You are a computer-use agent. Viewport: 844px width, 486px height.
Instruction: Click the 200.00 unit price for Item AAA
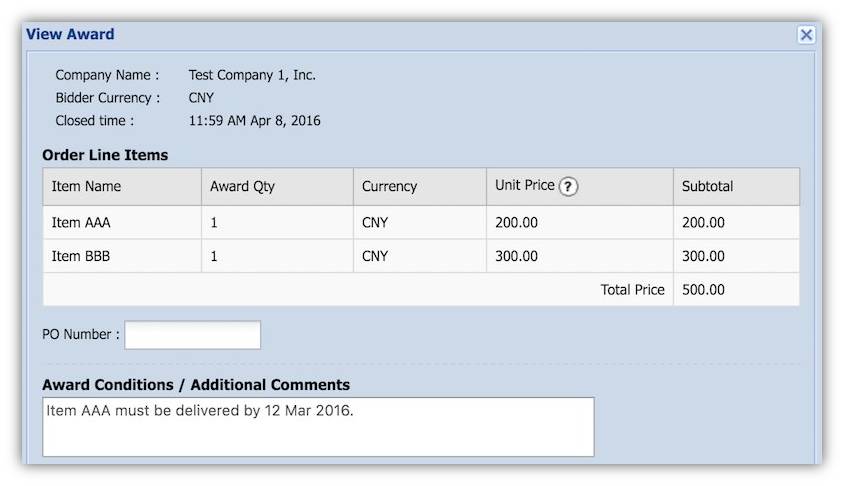516,223
